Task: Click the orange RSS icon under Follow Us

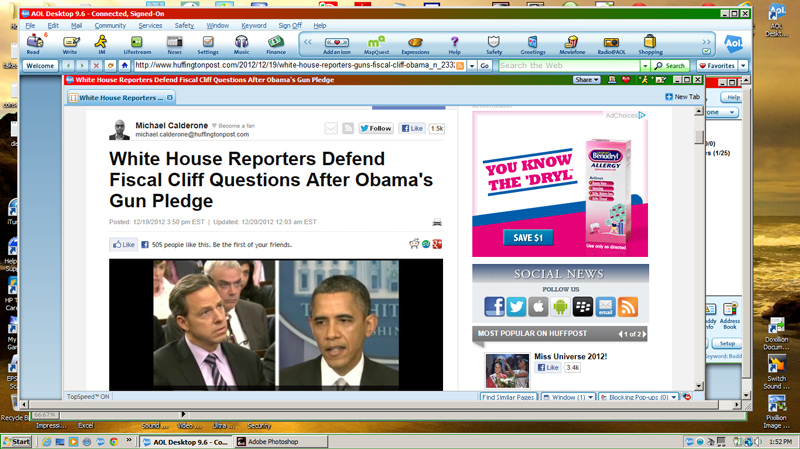Action: coord(628,307)
